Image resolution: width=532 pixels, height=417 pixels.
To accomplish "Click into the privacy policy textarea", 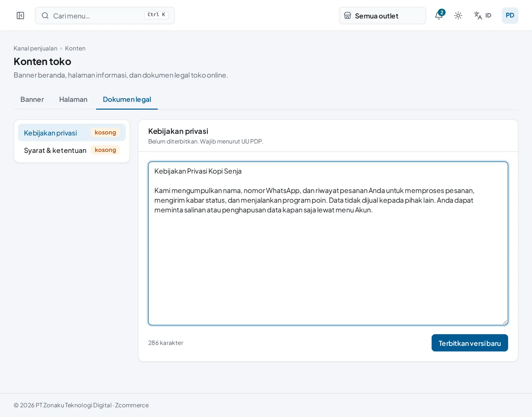I will (x=328, y=243).
